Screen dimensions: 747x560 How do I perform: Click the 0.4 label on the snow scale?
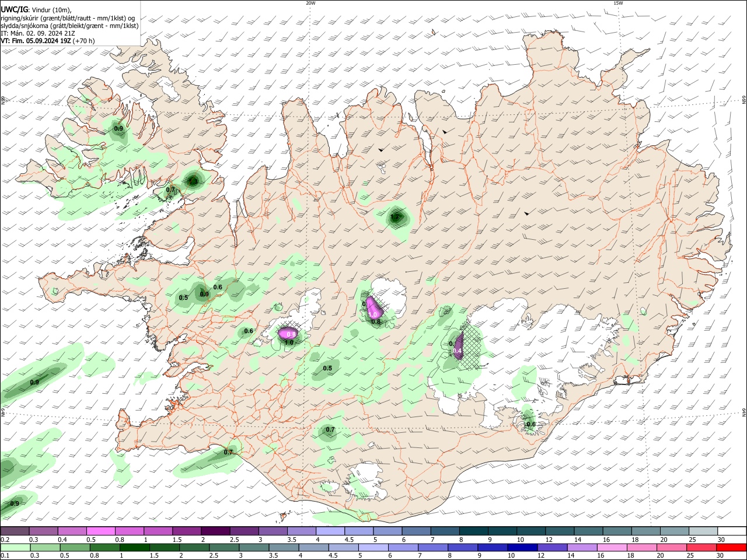[x=62, y=540]
